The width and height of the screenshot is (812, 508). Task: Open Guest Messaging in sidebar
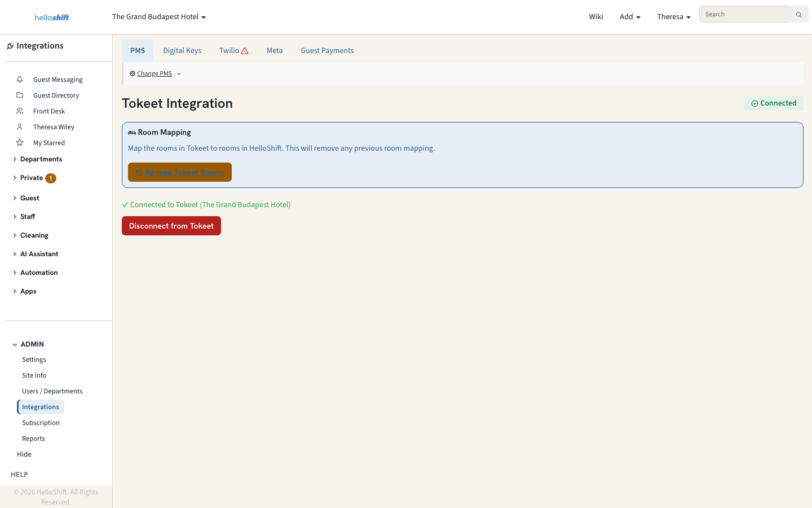coord(58,80)
